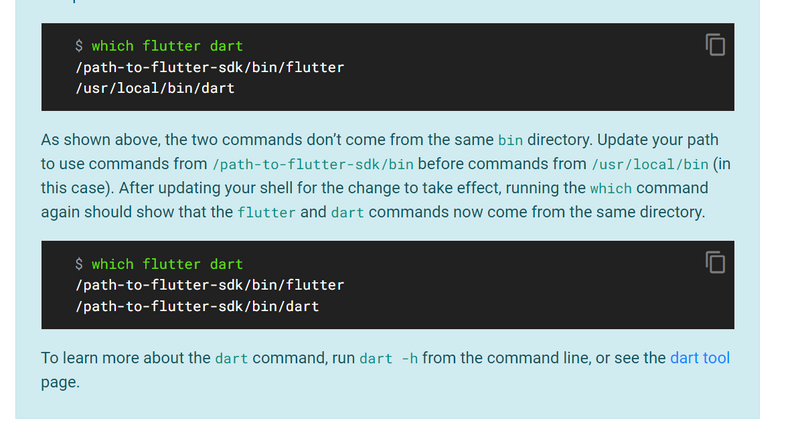Click the inline 'flutter' code word in paragraph

coord(266,212)
